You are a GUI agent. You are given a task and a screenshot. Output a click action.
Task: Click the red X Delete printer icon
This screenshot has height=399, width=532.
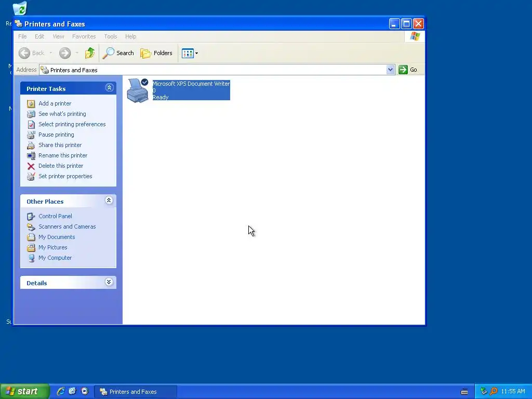pyautogui.click(x=31, y=166)
